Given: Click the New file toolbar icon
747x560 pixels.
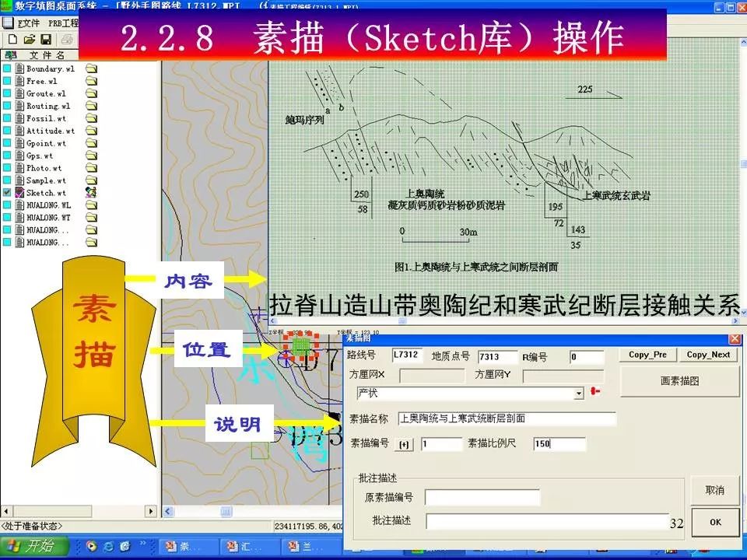Looking at the screenshot, I should pos(13,40).
